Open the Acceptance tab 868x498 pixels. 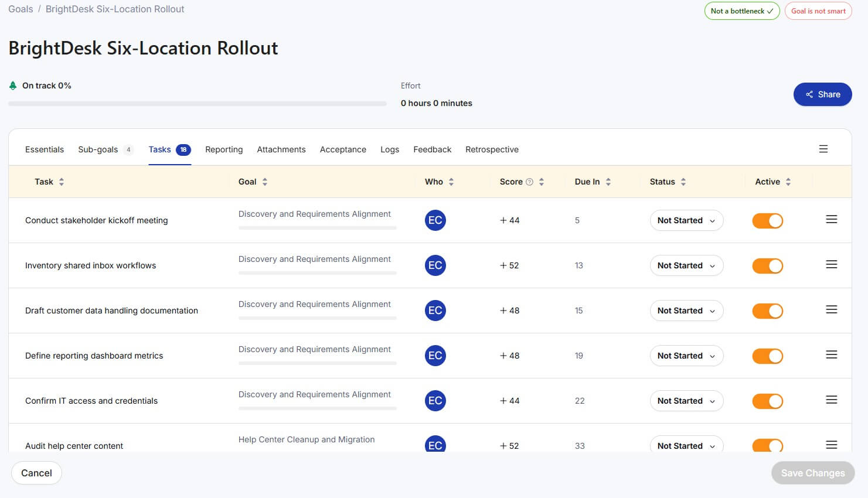[343, 149]
